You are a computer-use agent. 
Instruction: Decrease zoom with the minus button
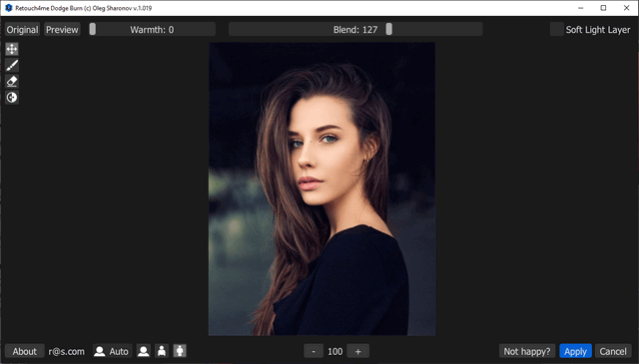(x=314, y=351)
